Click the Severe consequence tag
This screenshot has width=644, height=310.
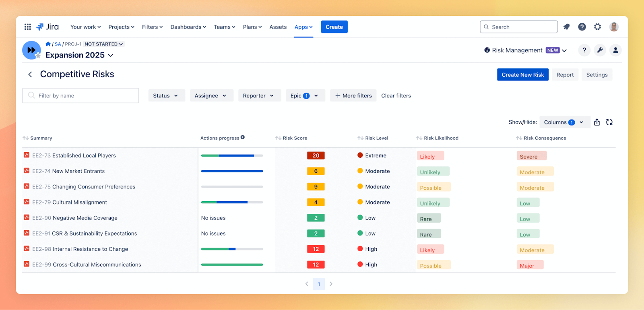(x=532, y=156)
